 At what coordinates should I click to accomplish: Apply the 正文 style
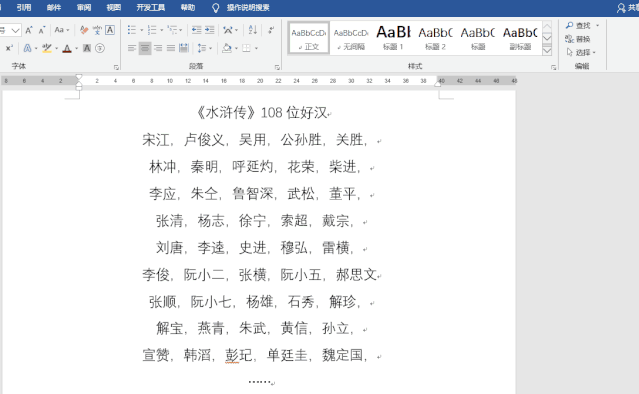[x=309, y=38]
